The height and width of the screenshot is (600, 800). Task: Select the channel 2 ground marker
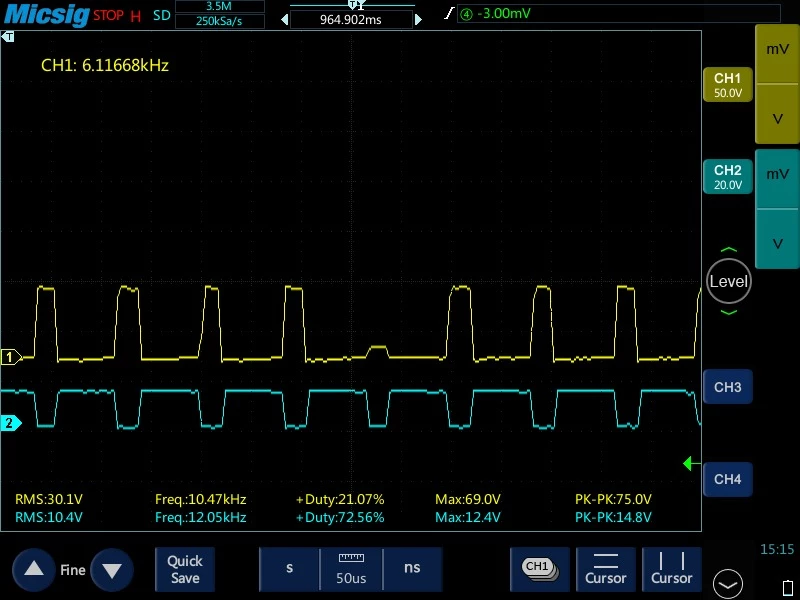point(10,423)
